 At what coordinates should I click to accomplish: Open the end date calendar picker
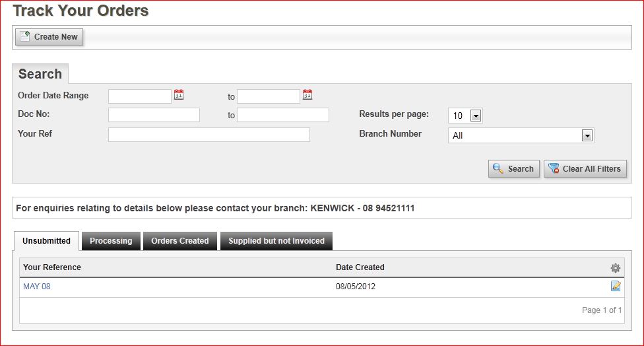(307, 94)
